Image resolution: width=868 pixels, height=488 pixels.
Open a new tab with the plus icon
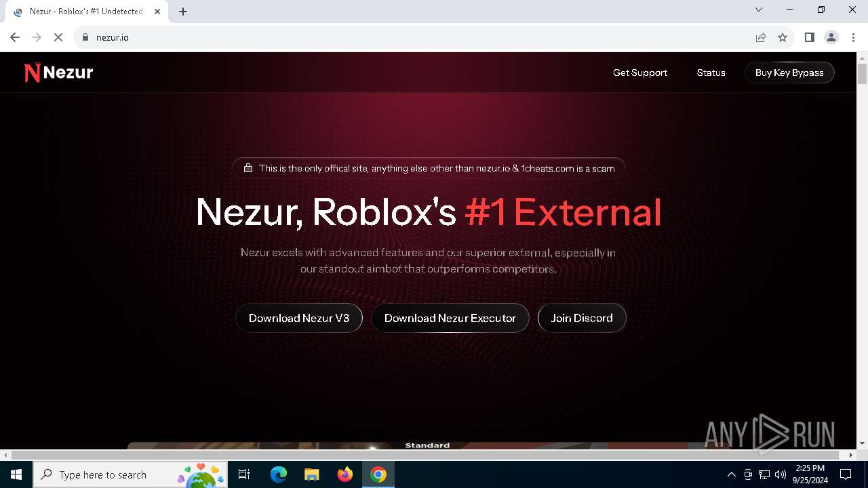tap(183, 12)
